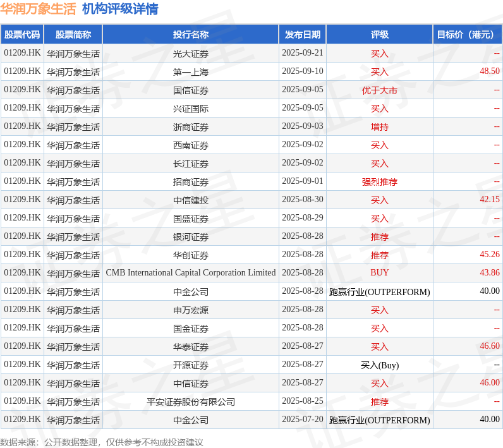Screen dimensions: 503x448
Task: Click the target price 46.00
Action: pyautogui.click(x=490, y=382)
